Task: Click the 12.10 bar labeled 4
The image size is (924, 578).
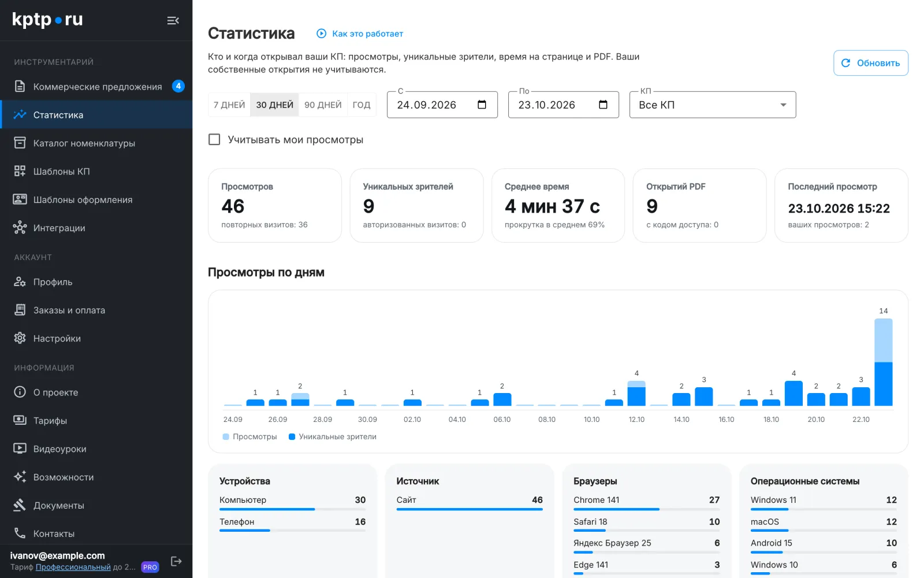Action: pos(636,393)
